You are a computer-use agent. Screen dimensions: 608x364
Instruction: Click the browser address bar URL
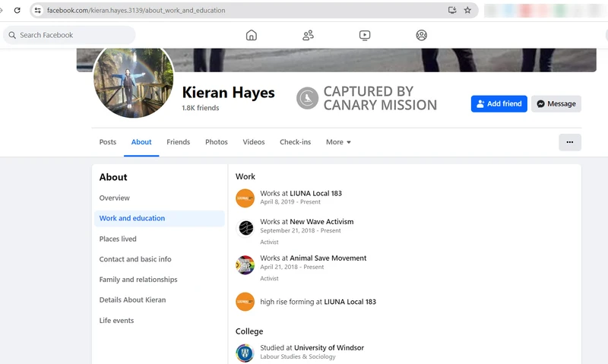tap(136, 11)
